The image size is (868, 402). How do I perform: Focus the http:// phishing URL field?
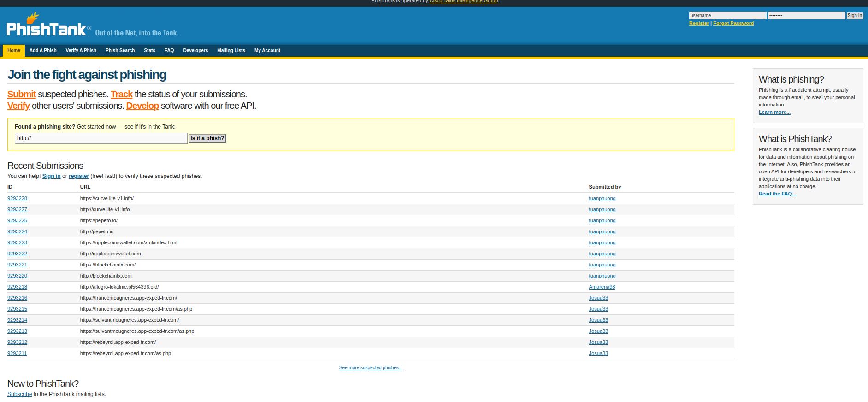[x=101, y=138]
